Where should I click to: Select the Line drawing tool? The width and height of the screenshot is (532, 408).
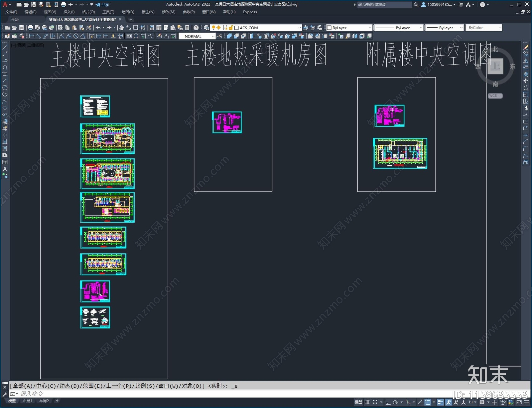(5, 47)
